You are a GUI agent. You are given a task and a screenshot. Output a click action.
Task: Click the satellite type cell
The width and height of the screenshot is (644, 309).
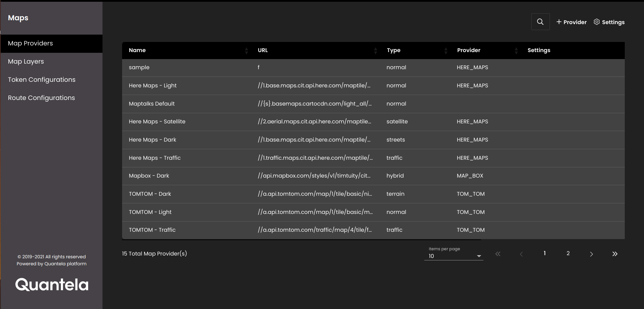coord(397,122)
